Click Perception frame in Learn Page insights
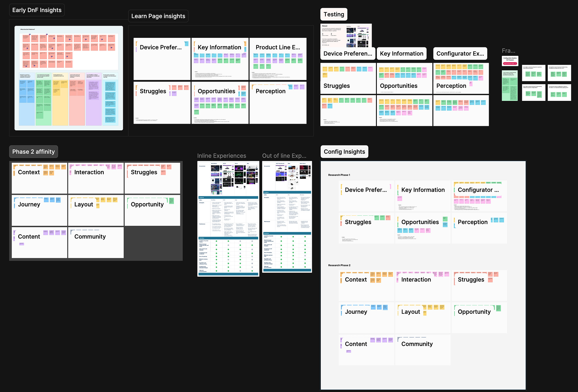Screen dimensions: 578x392 pos(278,103)
